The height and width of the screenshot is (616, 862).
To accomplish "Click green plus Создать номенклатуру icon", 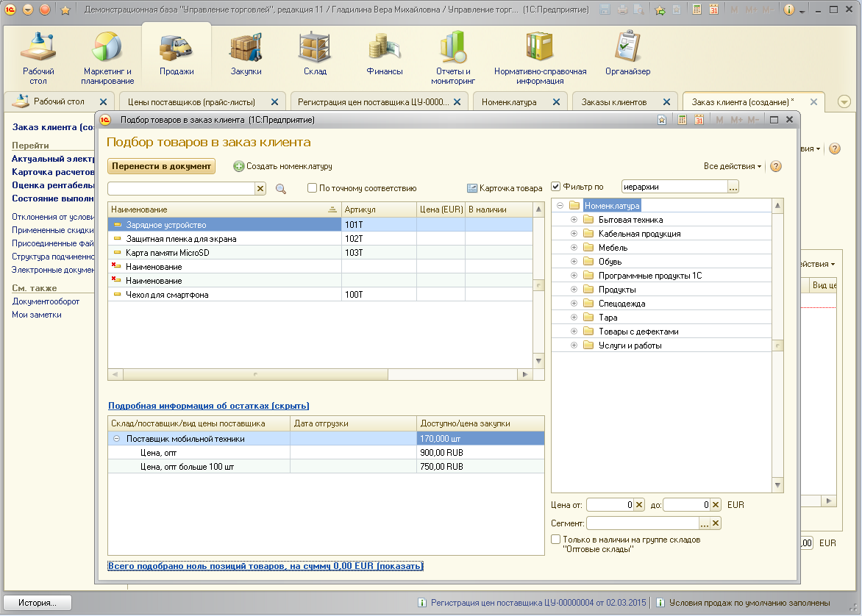I will [238, 166].
